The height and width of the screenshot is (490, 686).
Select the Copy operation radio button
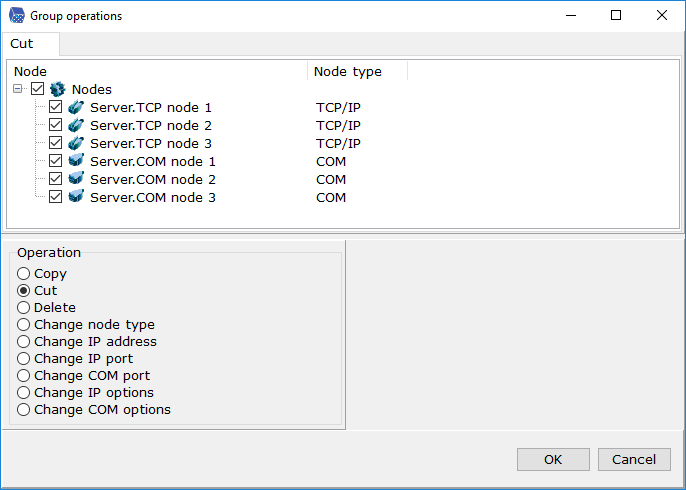point(24,274)
